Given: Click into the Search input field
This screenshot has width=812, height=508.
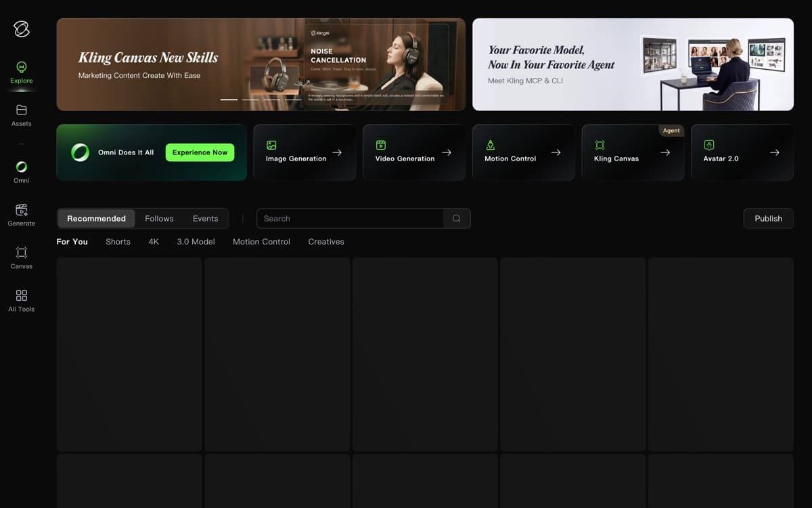Looking at the screenshot, I should (350, 218).
